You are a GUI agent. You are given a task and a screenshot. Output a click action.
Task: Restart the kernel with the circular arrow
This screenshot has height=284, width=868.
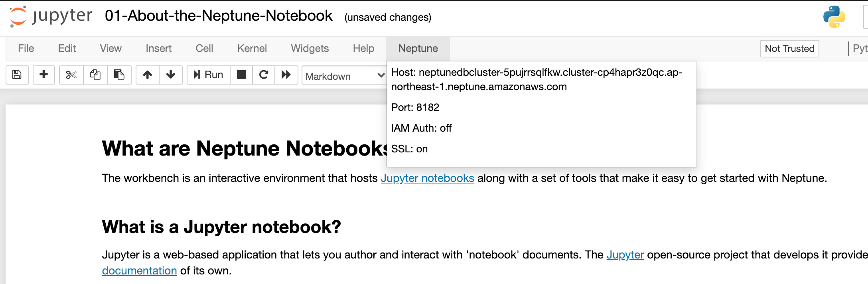coord(264,75)
